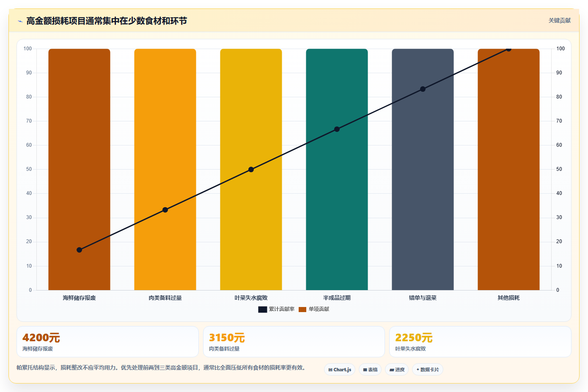The image size is (588, 392).
Task: Click line point on 肉类备料过量 bar
Action: 165,210
